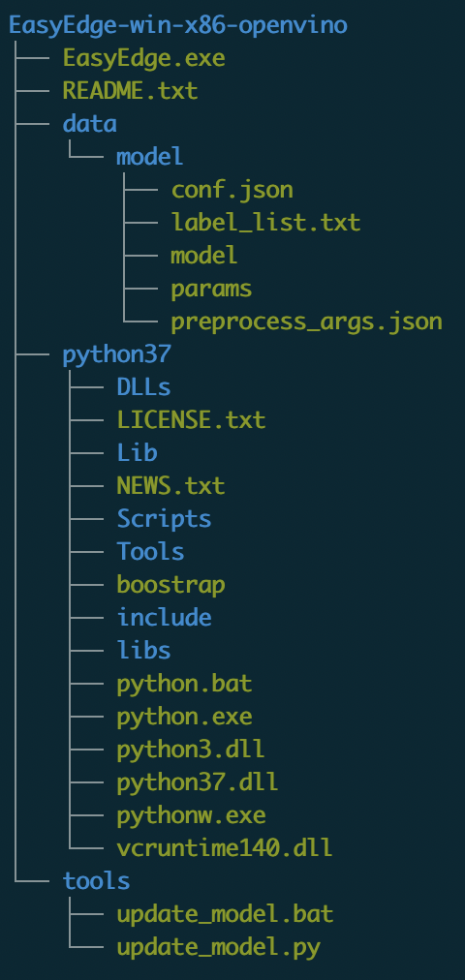Click the params file entry
This screenshot has height=980, width=465.
coord(211,289)
